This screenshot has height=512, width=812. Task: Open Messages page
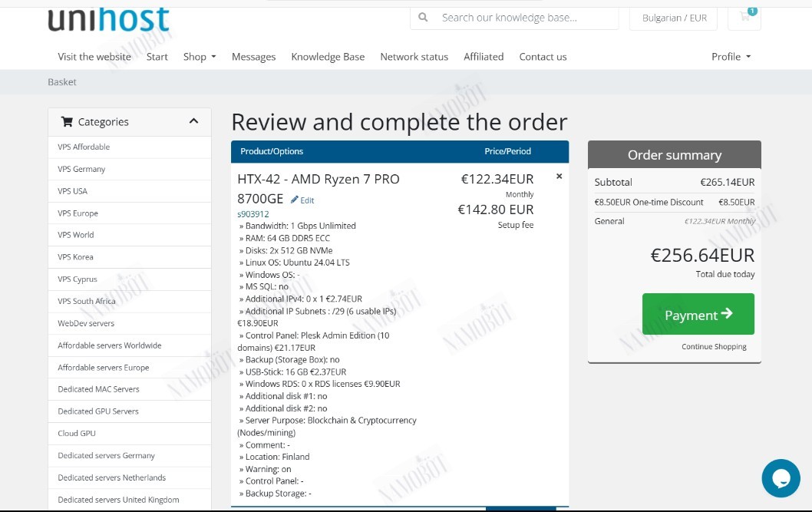click(254, 57)
